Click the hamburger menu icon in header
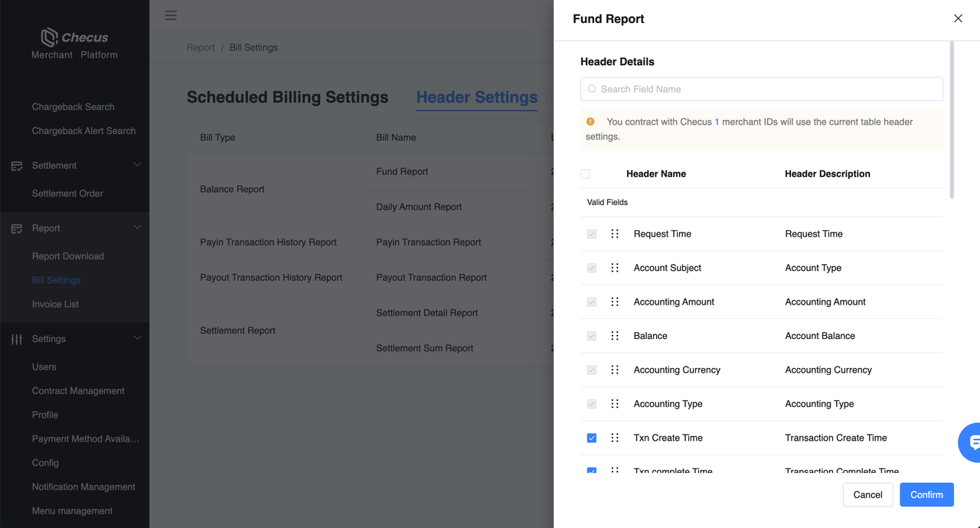 [171, 15]
